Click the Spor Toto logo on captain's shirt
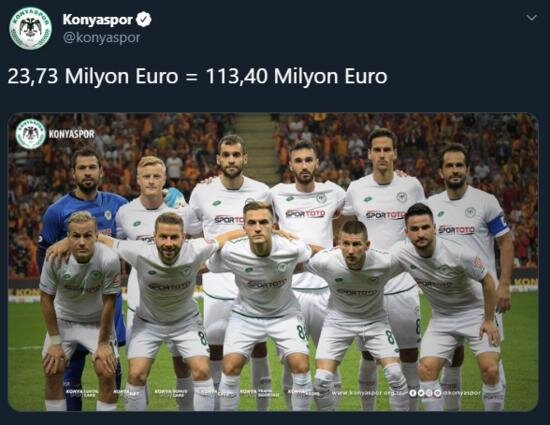Screen dimensions: 550x425 click(x=457, y=230)
